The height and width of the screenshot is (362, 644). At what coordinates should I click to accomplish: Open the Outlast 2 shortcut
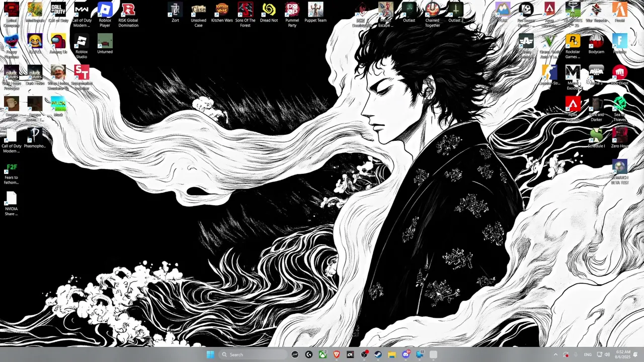(456, 13)
